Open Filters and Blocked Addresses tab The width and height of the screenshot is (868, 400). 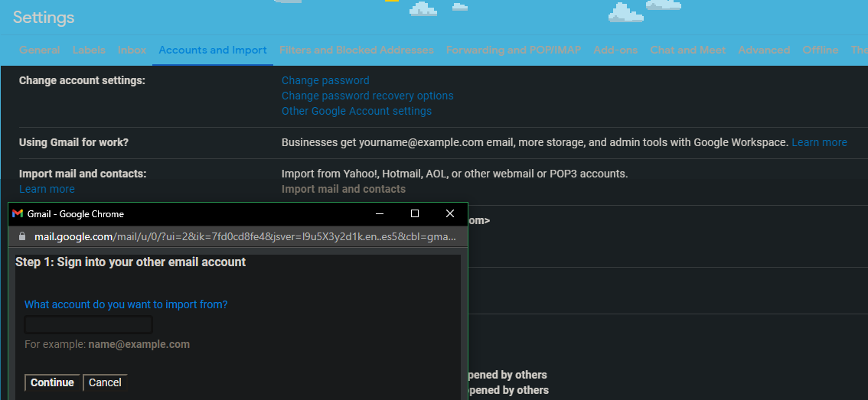[357, 50]
